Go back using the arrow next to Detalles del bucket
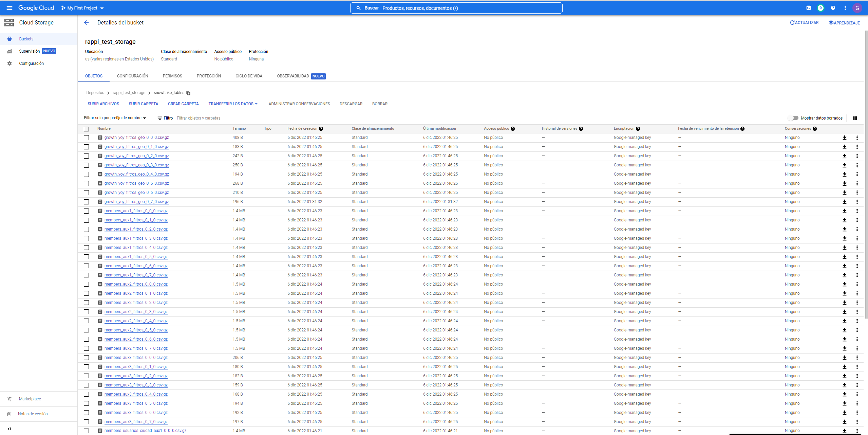Screen dimensions: 868x435 point(87,23)
